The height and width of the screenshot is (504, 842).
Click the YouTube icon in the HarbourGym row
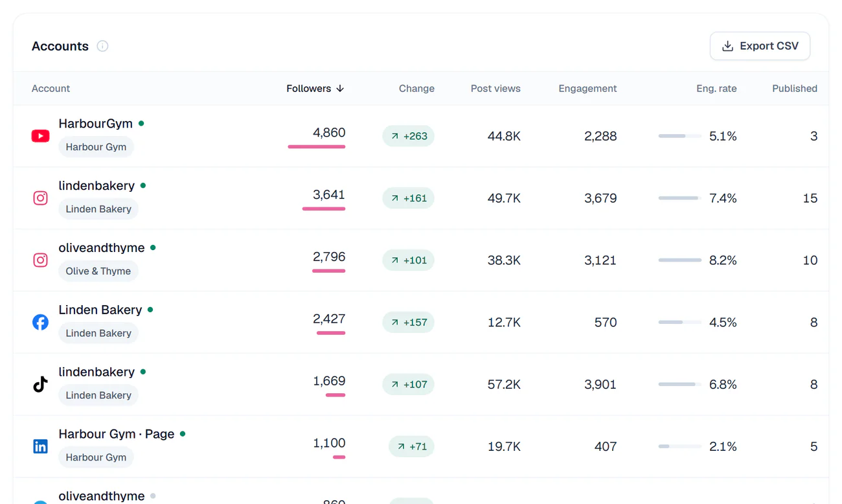(x=40, y=136)
